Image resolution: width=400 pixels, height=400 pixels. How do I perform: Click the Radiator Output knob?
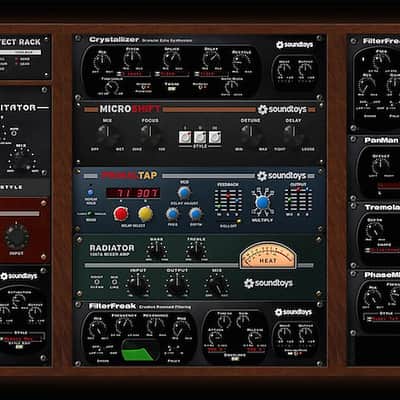coord(177,285)
